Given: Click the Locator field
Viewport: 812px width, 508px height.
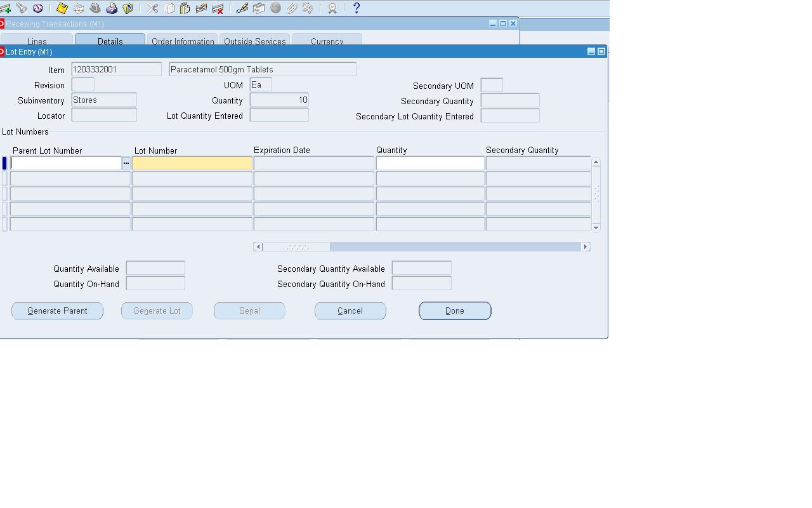Looking at the screenshot, I should (104, 115).
